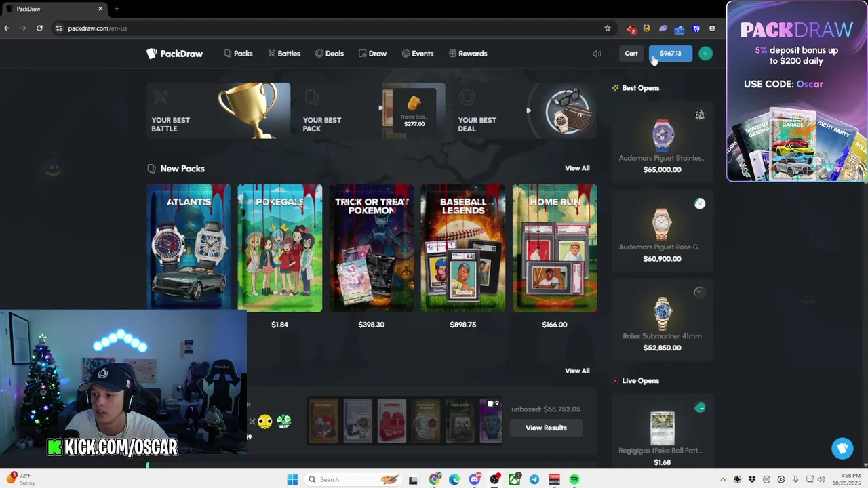Viewport: 868px width, 488px height.
Task: Click the lower View All link
Action: tap(577, 371)
